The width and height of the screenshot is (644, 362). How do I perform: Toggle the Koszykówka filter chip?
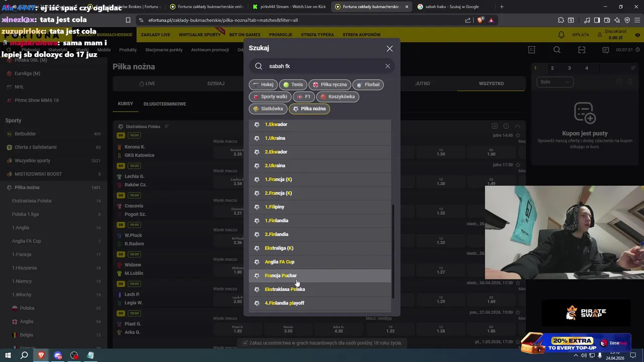338,97
